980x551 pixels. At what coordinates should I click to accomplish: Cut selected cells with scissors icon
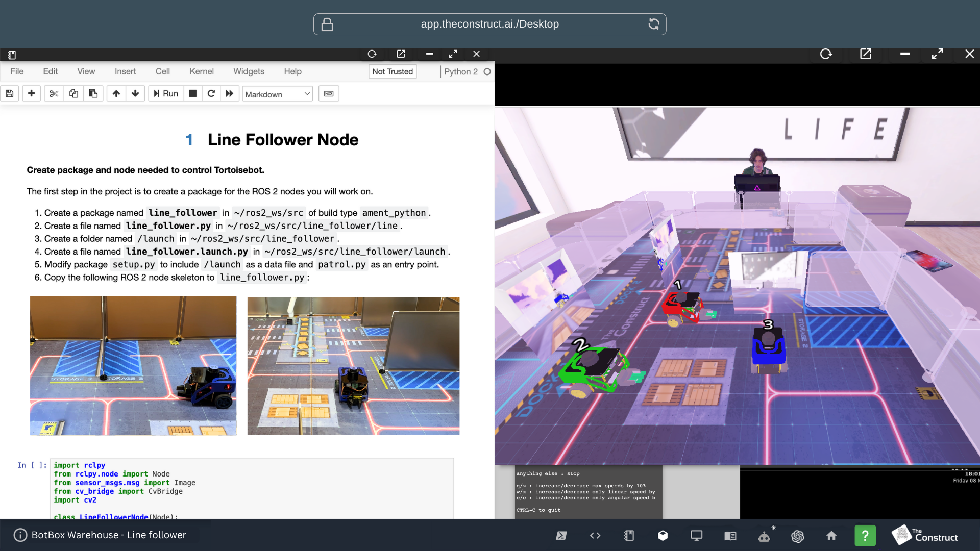(x=54, y=94)
